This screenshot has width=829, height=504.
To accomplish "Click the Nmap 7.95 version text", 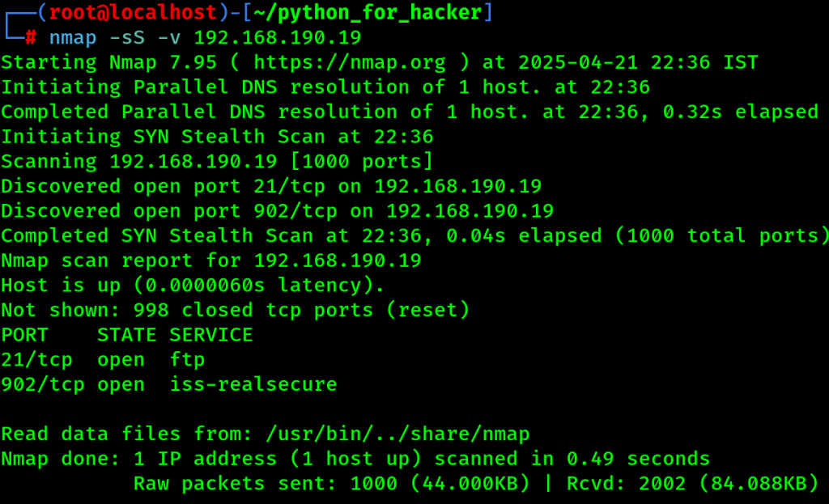I will (163, 63).
